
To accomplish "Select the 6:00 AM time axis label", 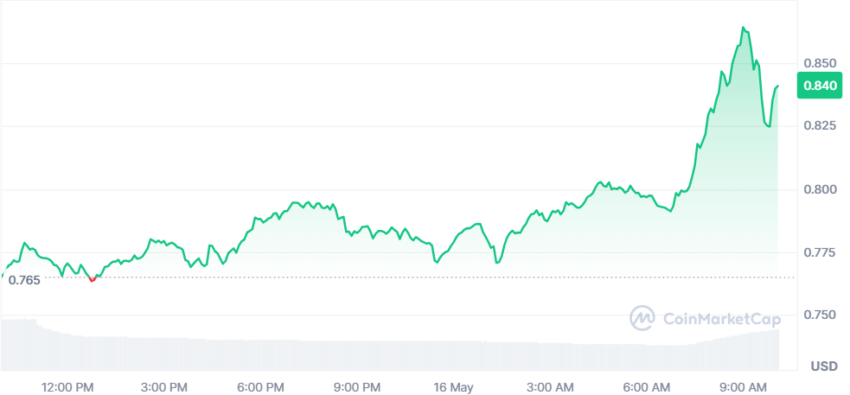I will pyautogui.click(x=645, y=387).
